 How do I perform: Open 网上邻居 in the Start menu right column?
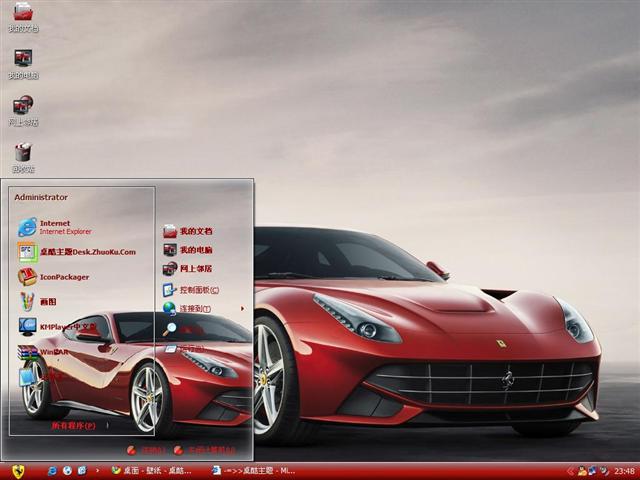coord(188,269)
